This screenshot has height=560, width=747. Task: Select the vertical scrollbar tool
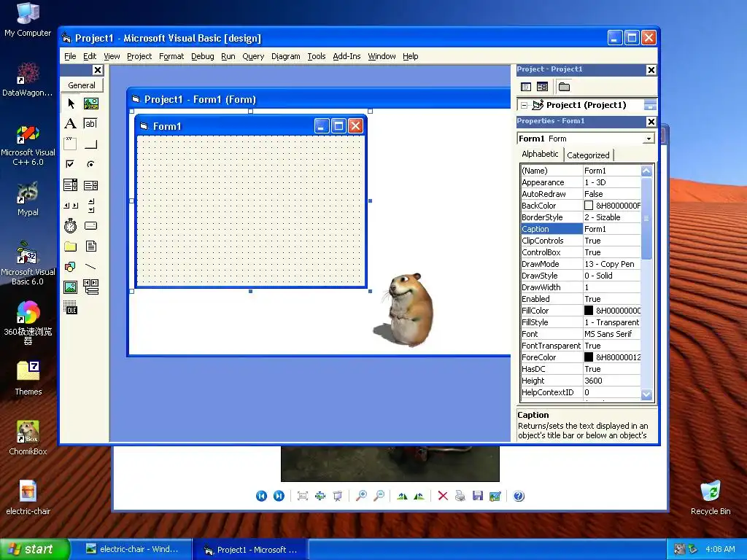90,206
